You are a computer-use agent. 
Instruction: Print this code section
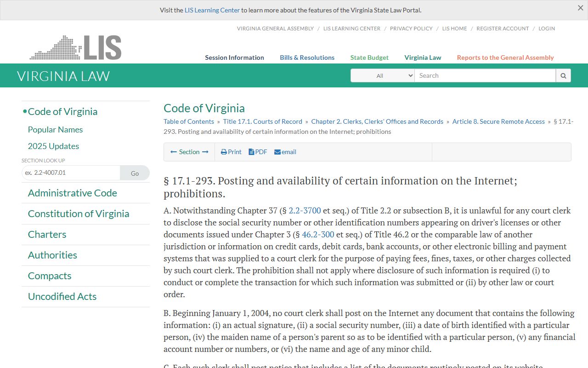(x=231, y=152)
